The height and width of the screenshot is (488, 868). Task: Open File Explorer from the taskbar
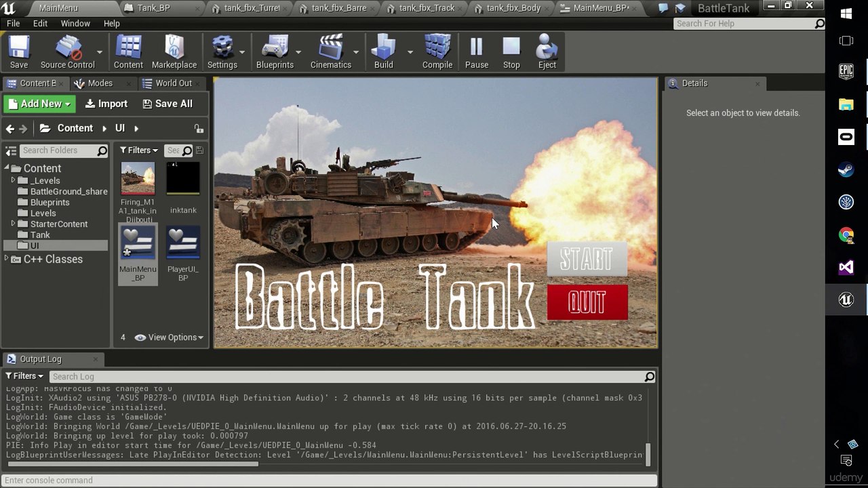pos(846,104)
